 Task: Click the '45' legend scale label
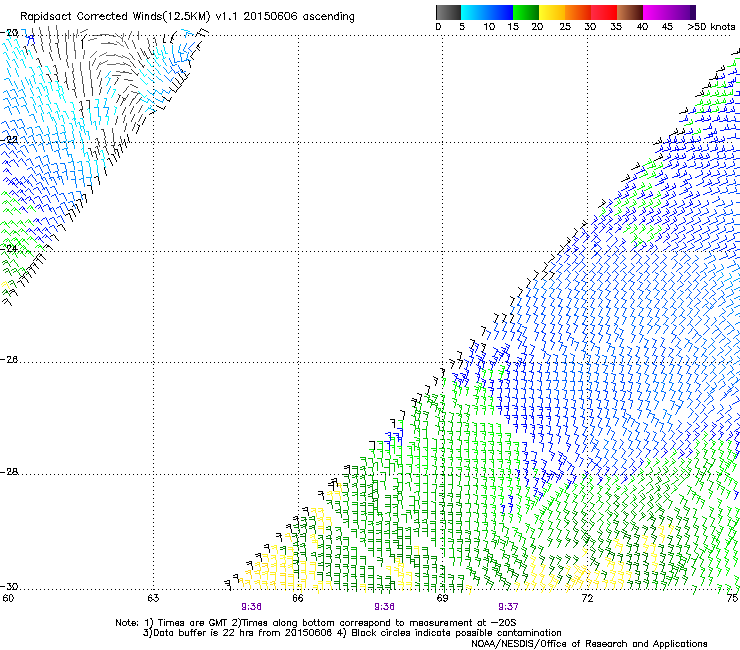(667, 27)
